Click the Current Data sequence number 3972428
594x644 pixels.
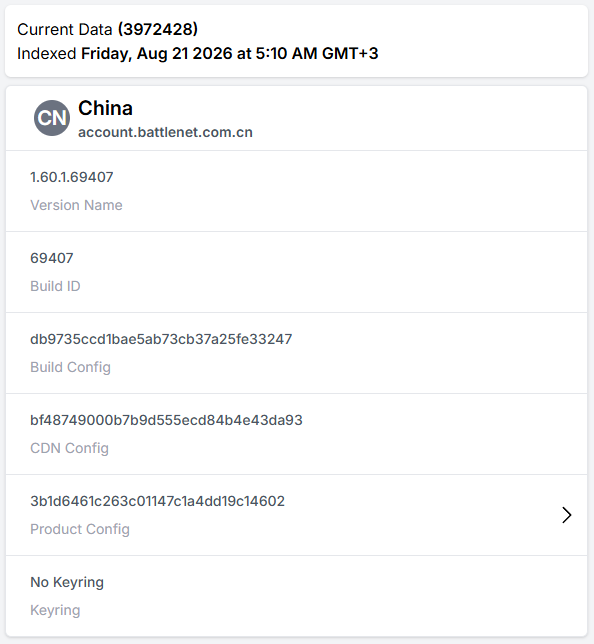click(158, 29)
